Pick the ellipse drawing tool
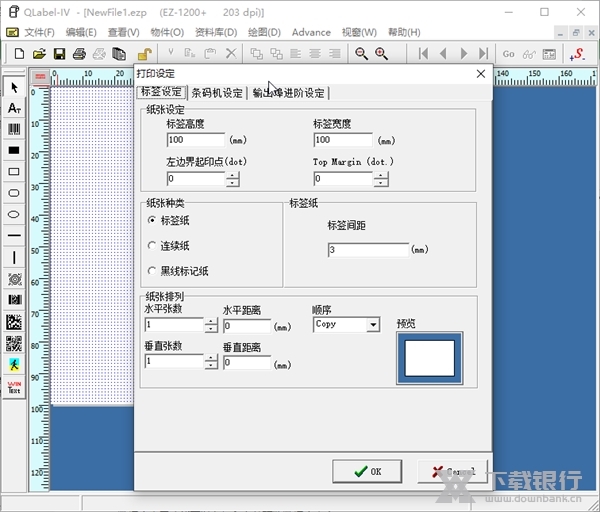600x512 pixels. coord(14,214)
